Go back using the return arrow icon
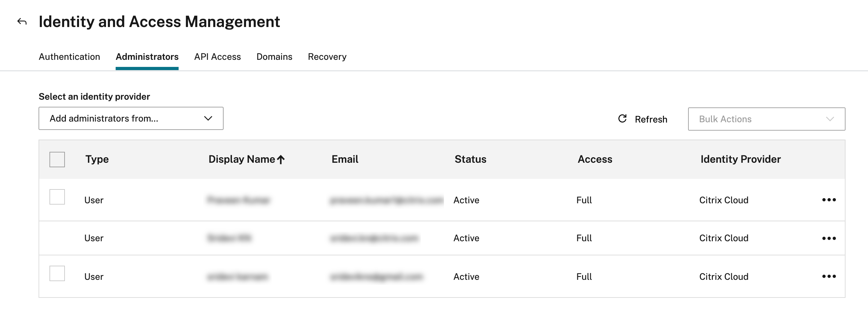Image resolution: width=868 pixels, height=321 pixels. coord(22,22)
